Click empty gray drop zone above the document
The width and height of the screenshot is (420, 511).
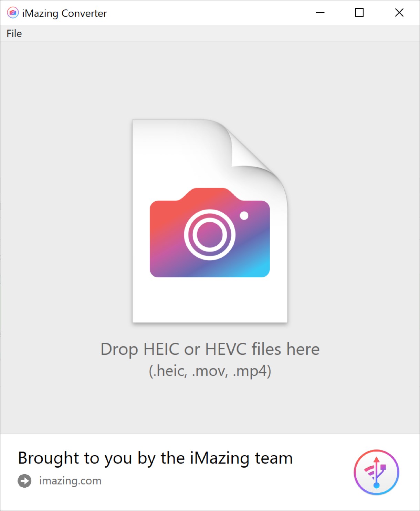click(x=210, y=79)
